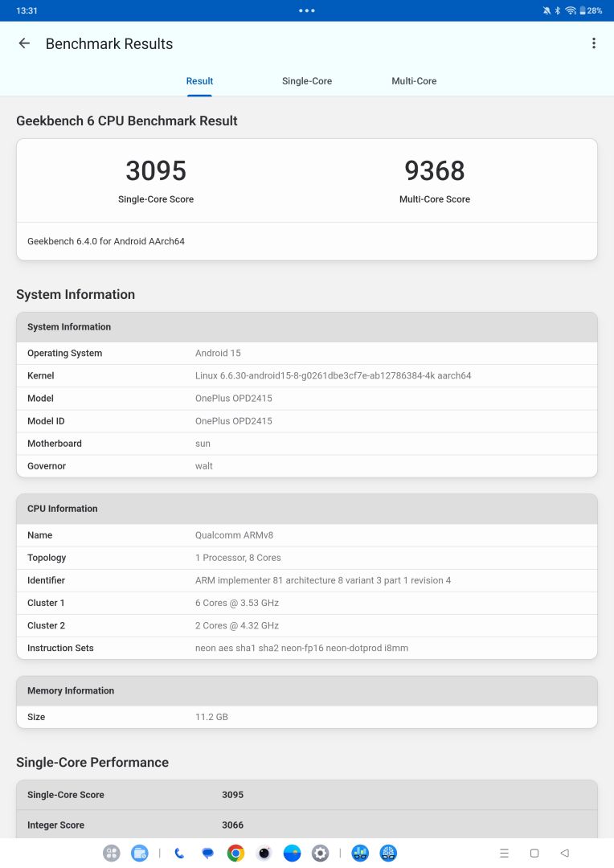Tap the CPU Name value Qualcomm ARMv8
This screenshot has width=614, height=868.
pos(234,535)
